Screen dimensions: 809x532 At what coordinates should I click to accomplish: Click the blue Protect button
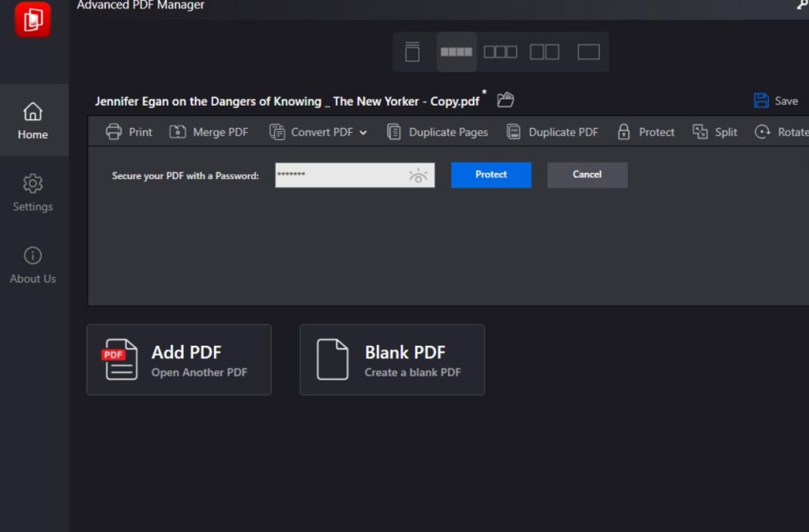point(491,174)
